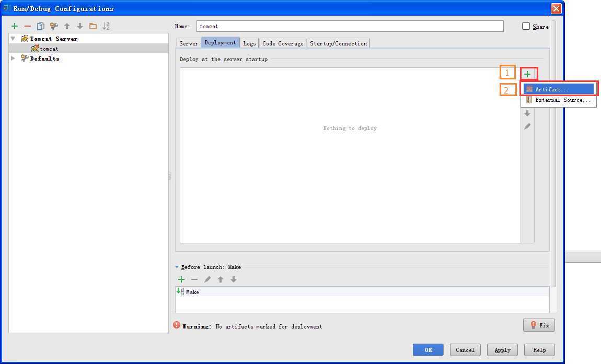Click the Help button
This screenshot has width=601, height=364.
click(x=539, y=350)
